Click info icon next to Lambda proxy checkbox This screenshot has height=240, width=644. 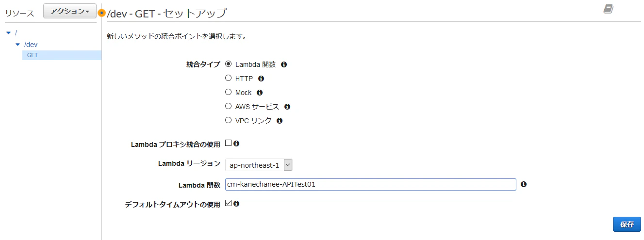(236, 144)
